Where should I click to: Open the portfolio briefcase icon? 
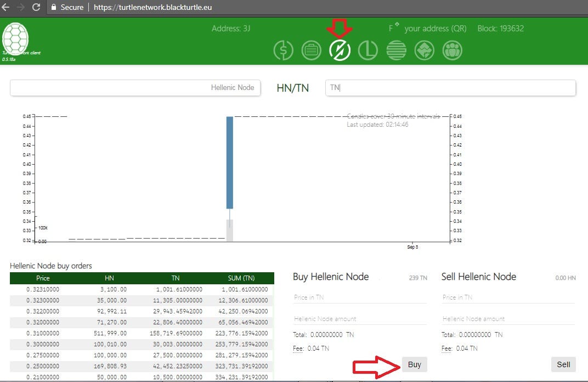pos(311,50)
